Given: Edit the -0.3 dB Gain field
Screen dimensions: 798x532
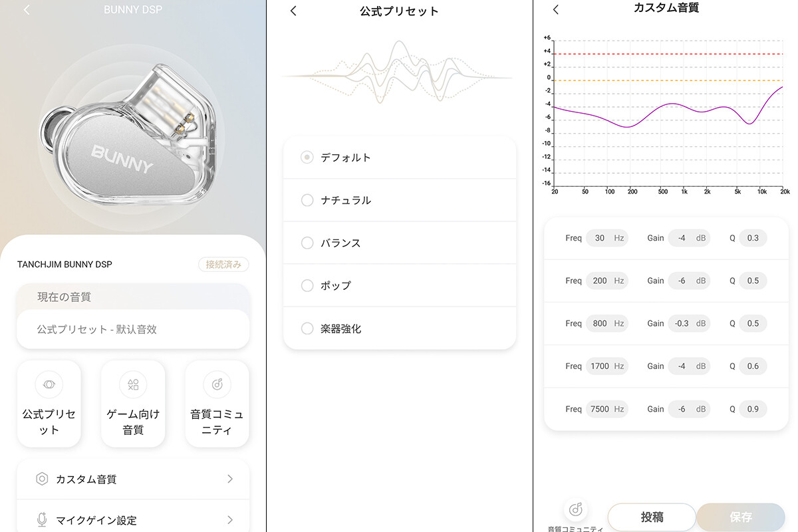Looking at the screenshot, I should (689, 323).
